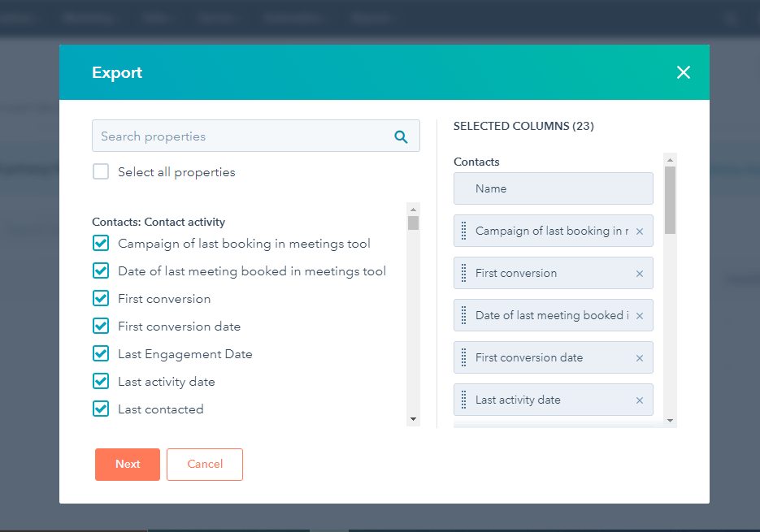The width and height of the screenshot is (760, 532).
Task: Click the drag handle on First conversion chip
Action: (464, 273)
